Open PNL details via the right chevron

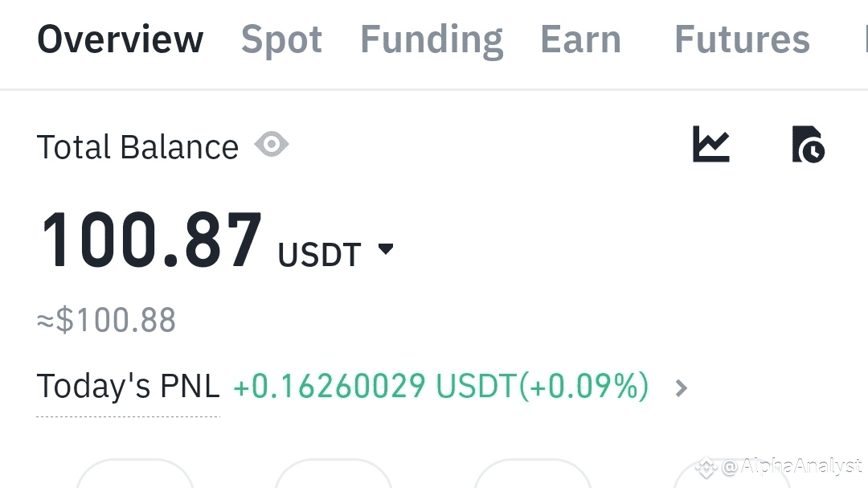(682, 388)
